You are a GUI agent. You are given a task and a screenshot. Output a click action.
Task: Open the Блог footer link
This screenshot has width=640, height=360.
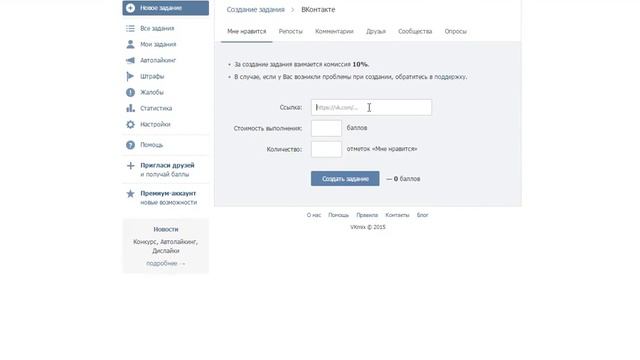coord(422,215)
